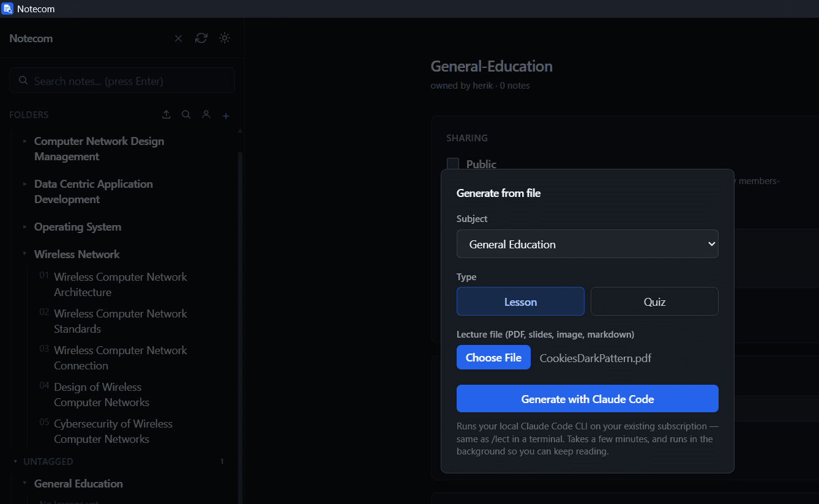Add a folder with the plus icon
The width and height of the screenshot is (819, 504).
click(226, 116)
